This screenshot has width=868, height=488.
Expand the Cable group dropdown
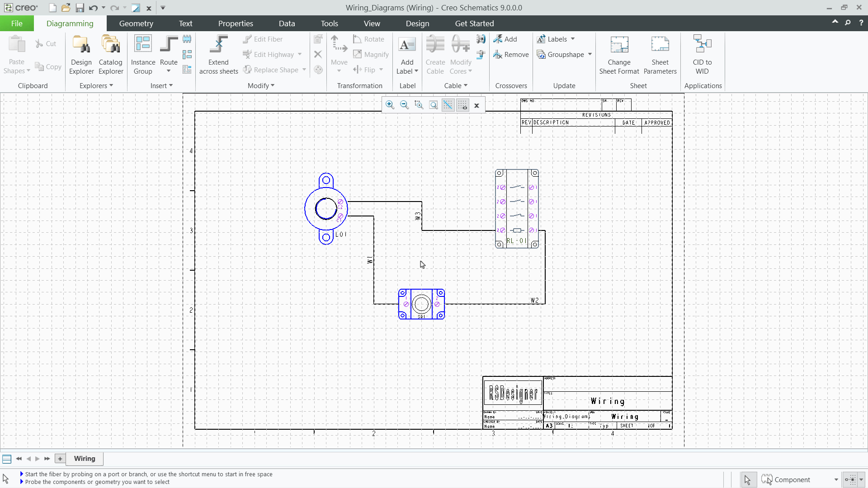455,86
